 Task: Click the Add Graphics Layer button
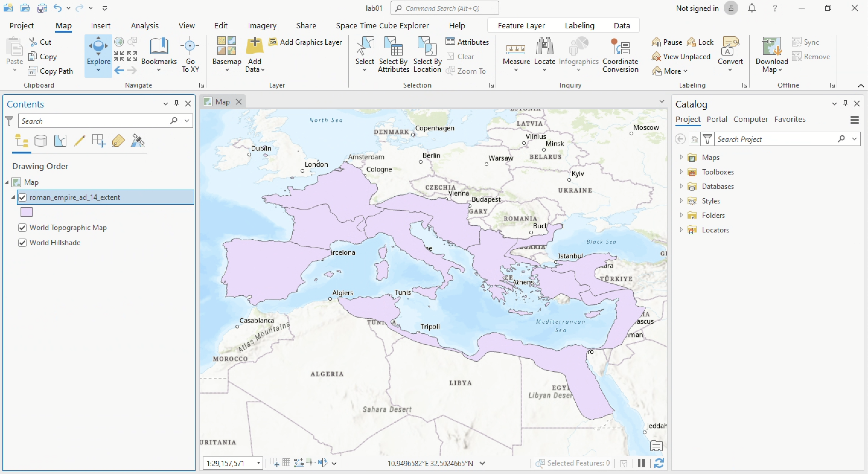pos(306,42)
